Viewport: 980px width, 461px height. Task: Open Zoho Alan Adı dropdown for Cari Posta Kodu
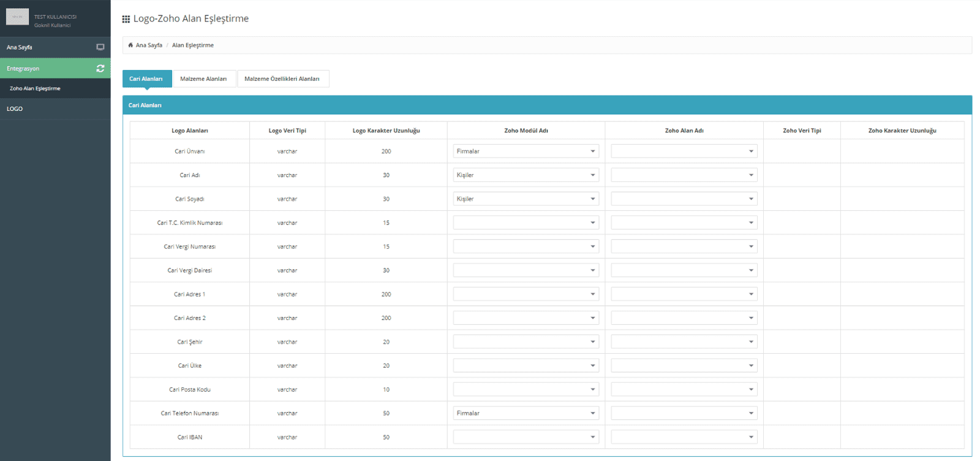(x=684, y=389)
